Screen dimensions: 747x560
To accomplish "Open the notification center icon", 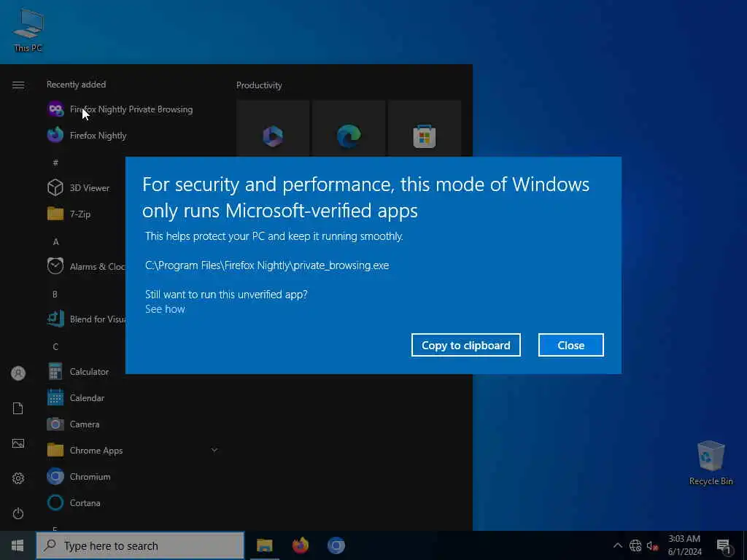I will coord(724,546).
